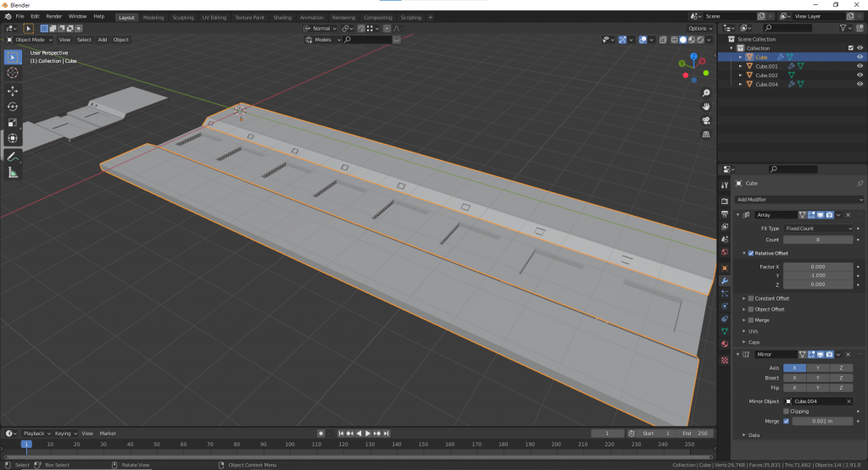This screenshot has width=868, height=470.
Task: Select the Move tool
Action: (13, 91)
